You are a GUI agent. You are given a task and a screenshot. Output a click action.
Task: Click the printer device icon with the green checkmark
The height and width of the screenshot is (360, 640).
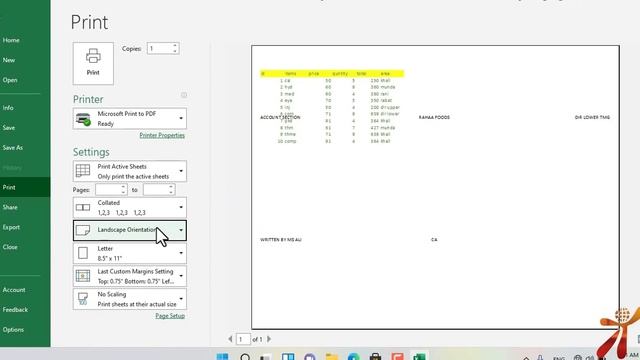click(x=83, y=119)
